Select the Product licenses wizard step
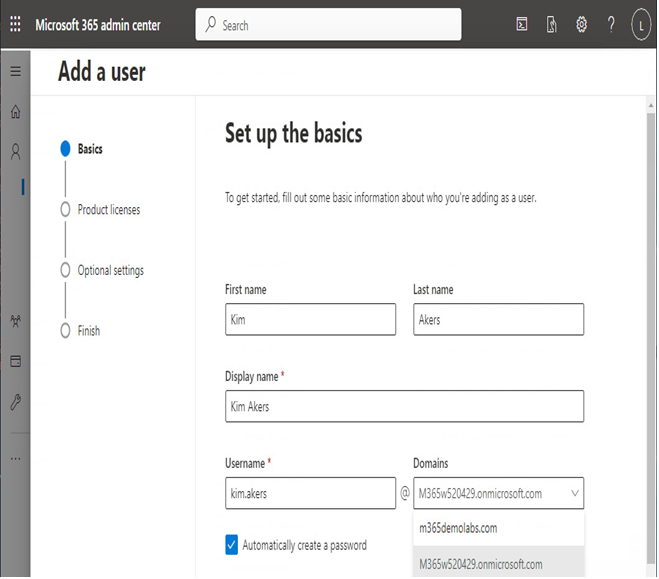659x579 pixels. pyautogui.click(x=101, y=210)
